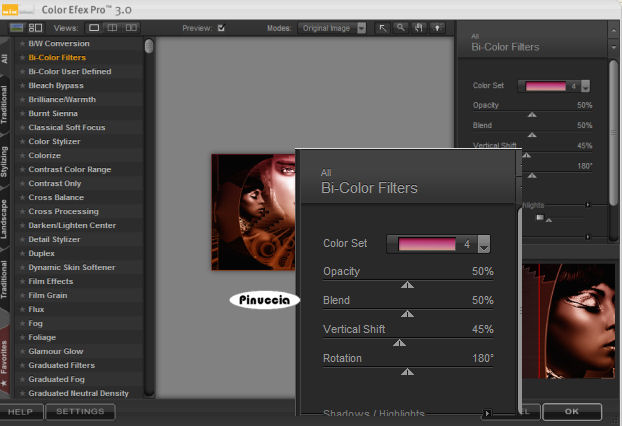Select Graduated Neutral Density filter
Viewport: 622px width, 426px height.
point(79,393)
